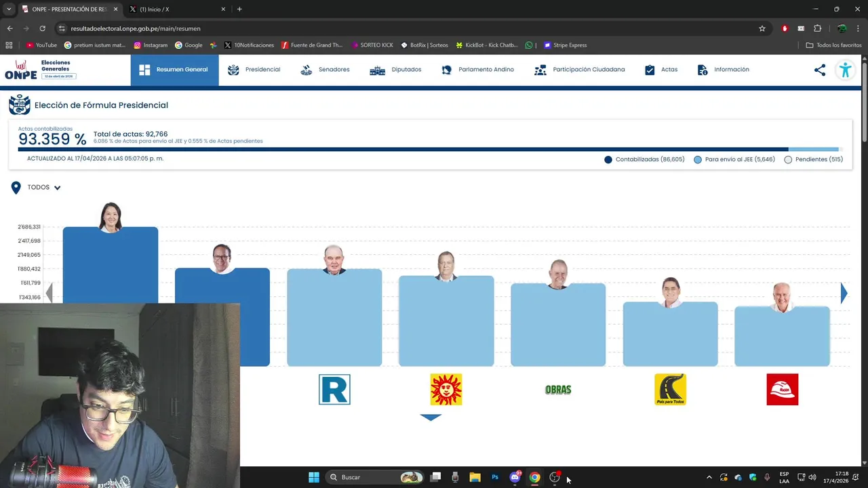
Task: Expand the TODOS location dropdown
Action: [x=44, y=188]
